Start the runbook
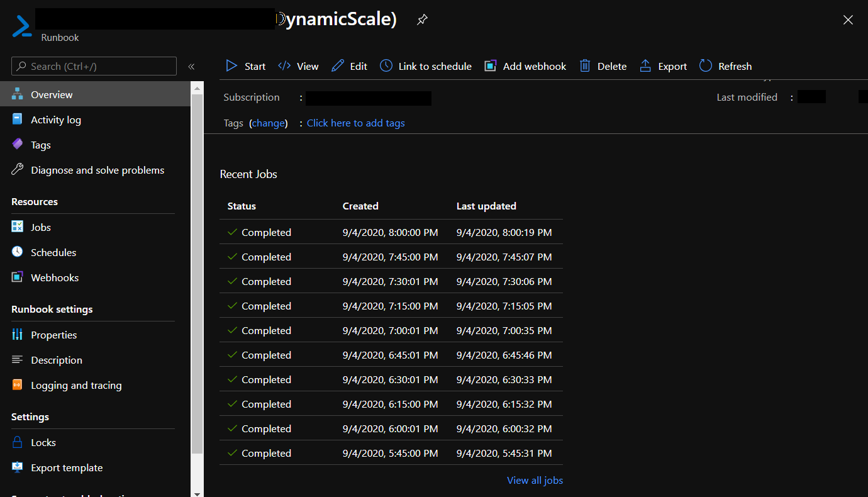Screen dimensions: 868x497 pyautogui.click(x=246, y=66)
